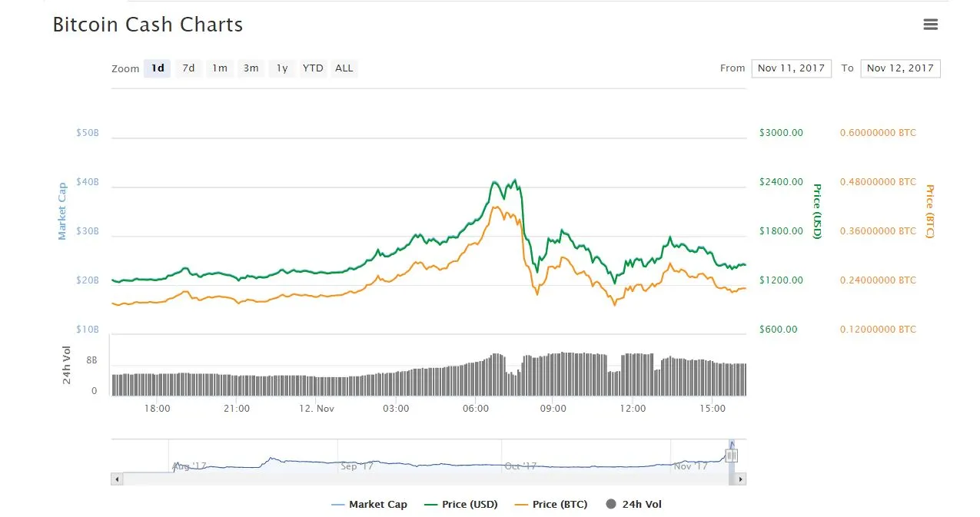Click the navigator range handle icon
The height and width of the screenshot is (517, 980).
(732, 456)
